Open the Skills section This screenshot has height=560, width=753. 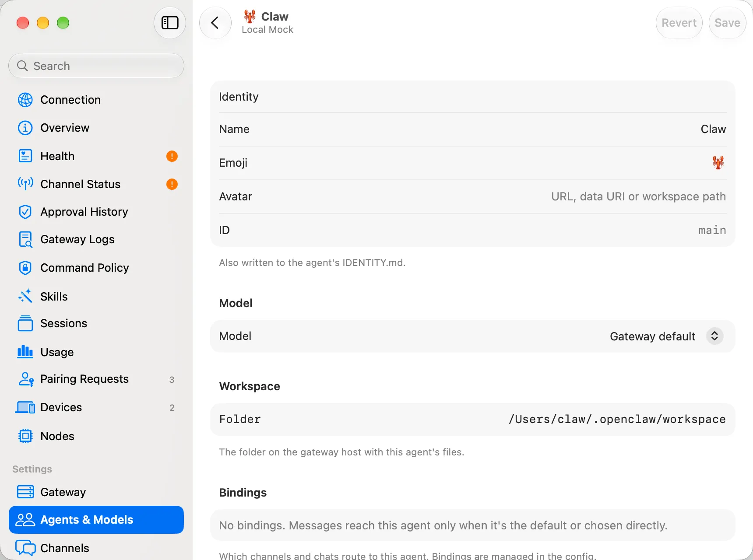(x=96, y=296)
